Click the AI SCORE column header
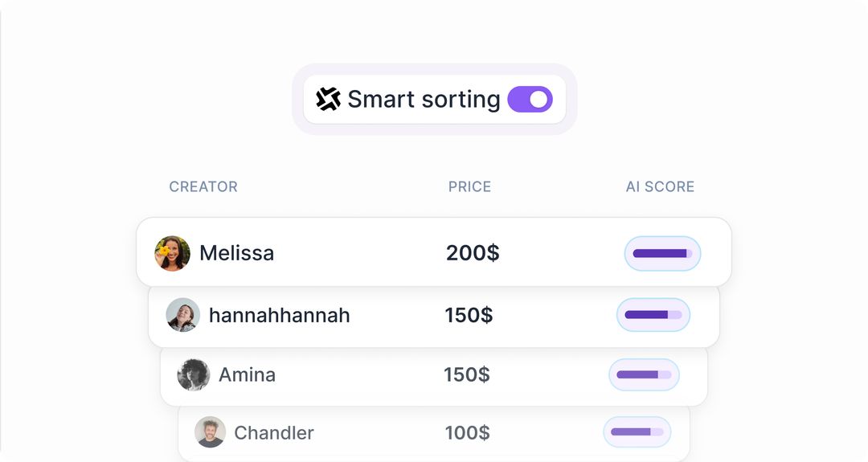The height and width of the screenshot is (462, 868). [660, 186]
